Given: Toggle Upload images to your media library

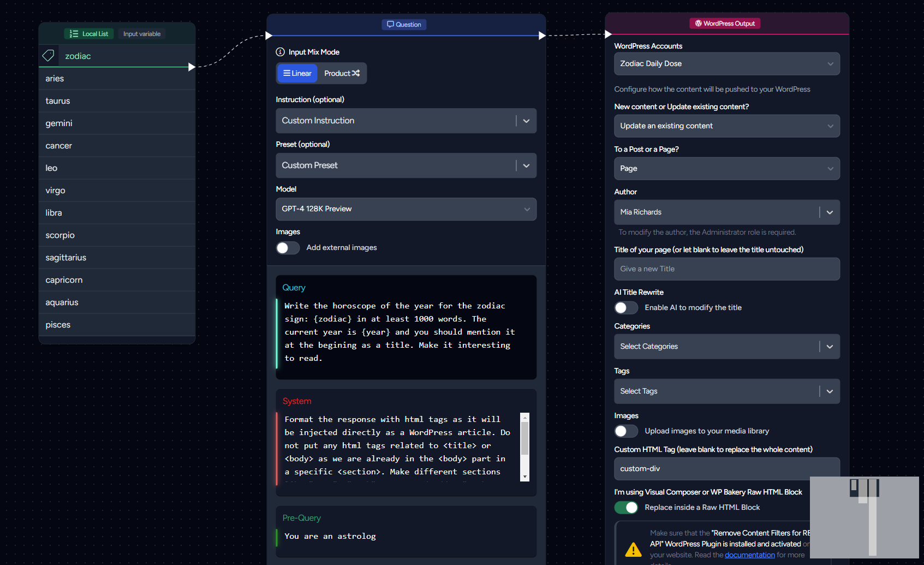Looking at the screenshot, I should click(626, 431).
